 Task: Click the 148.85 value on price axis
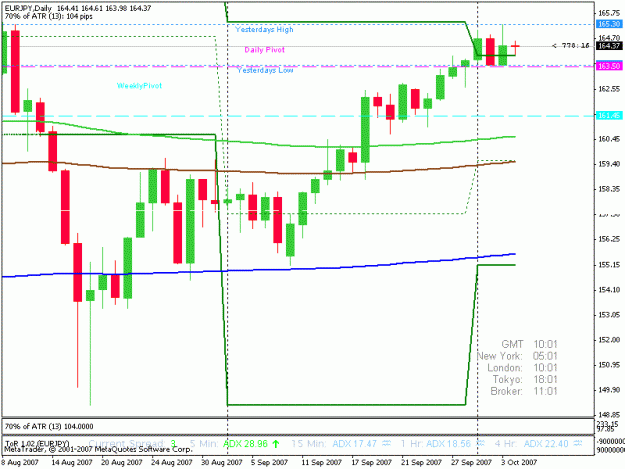(x=609, y=415)
